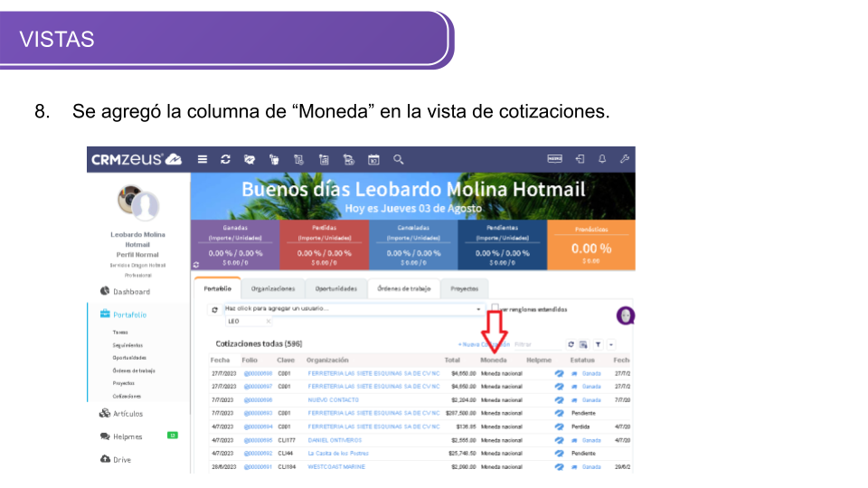This screenshot has height=488, width=868.
Task: Open the wrench settings icon
Action: (x=625, y=159)
